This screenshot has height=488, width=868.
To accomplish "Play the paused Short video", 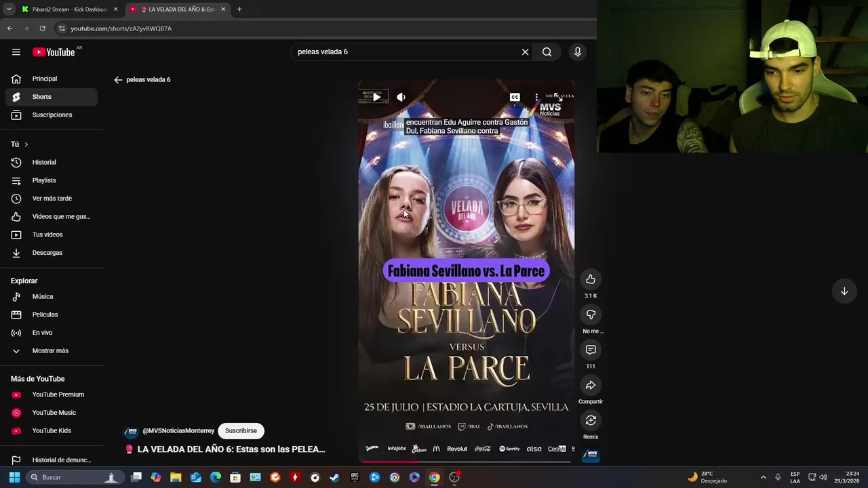I will coord(376,97).
